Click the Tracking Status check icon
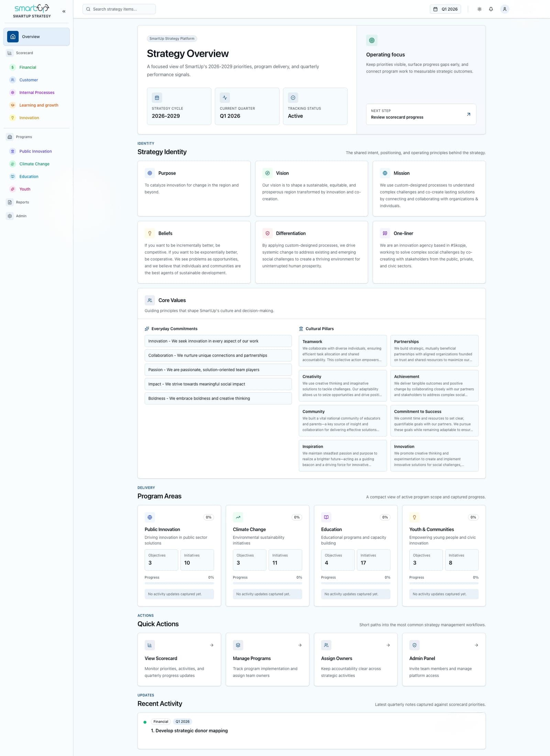 coord(293,98)
